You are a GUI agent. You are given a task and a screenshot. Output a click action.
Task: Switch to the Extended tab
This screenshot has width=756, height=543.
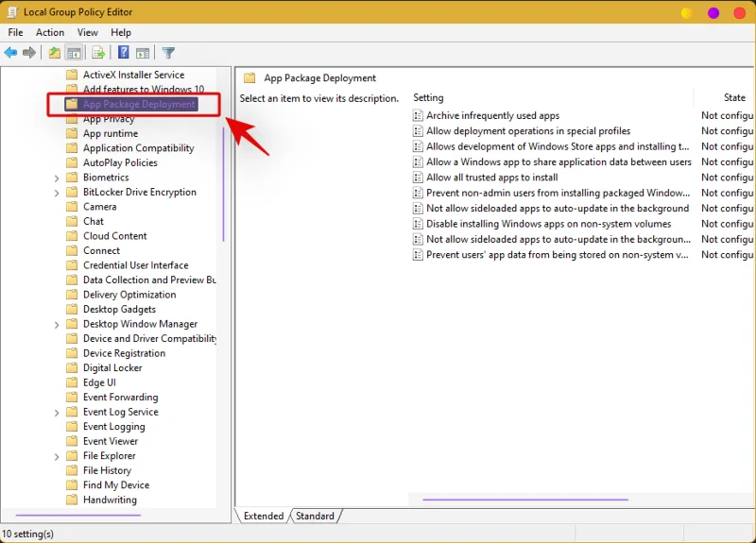[x=264, y=517]
